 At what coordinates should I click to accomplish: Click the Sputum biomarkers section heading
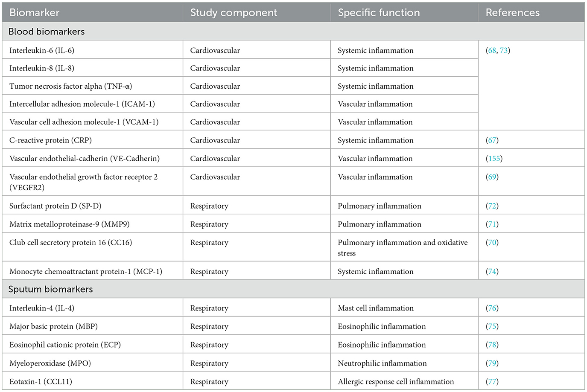50,289
